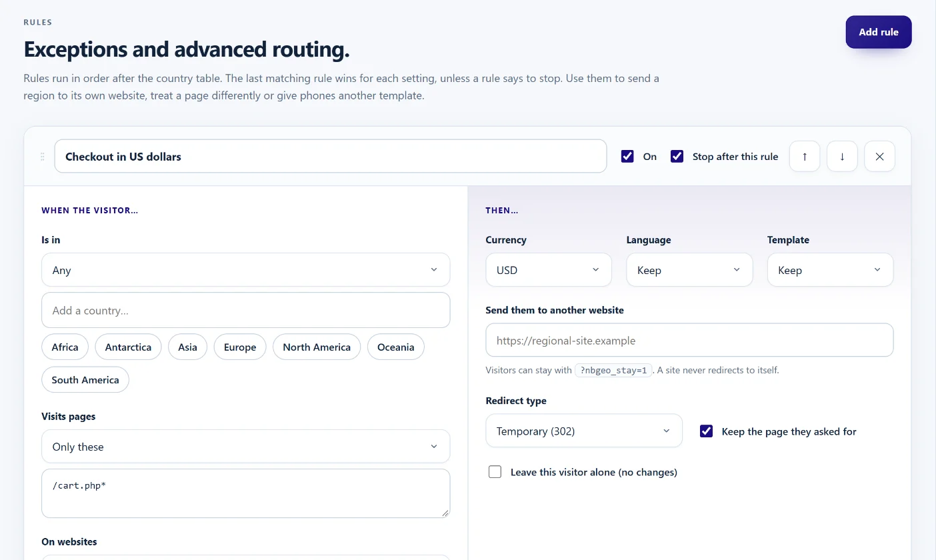Grab the rule drag handle
This screenshot has height=560, width=936.
tap(43, 157)
